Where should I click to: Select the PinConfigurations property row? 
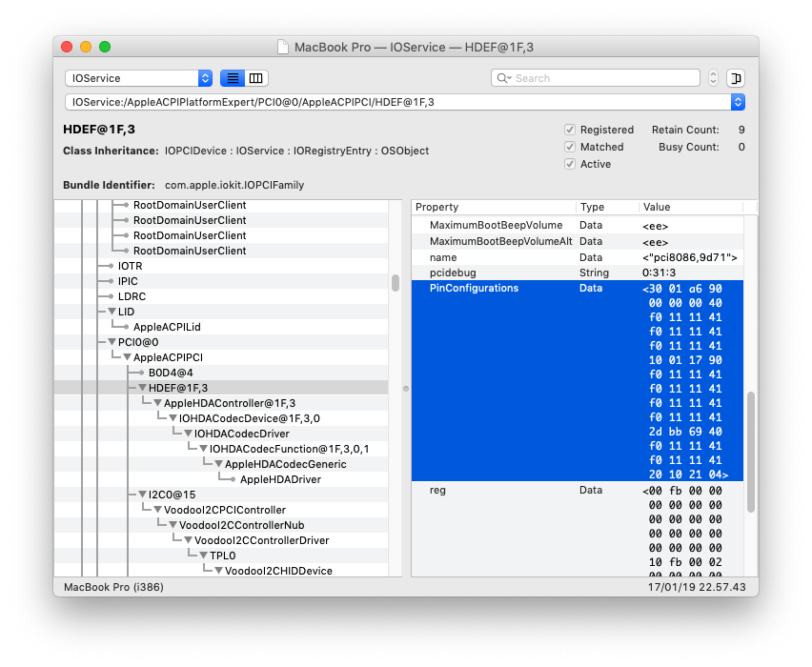coord(578,380)
